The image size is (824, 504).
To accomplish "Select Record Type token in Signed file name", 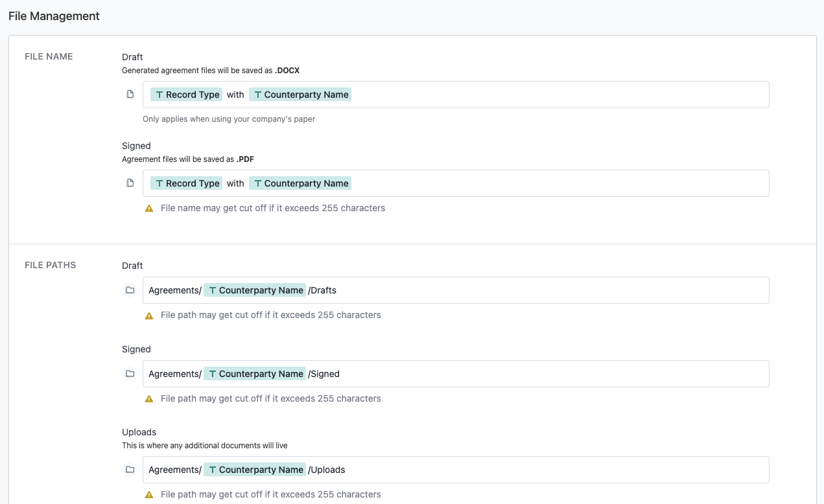I will tap(187, 183).
